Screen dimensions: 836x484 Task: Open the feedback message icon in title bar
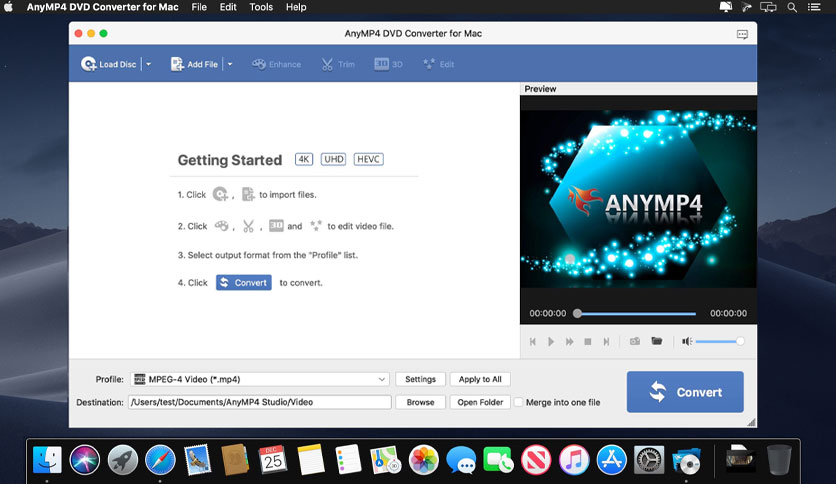pos(742,34)
